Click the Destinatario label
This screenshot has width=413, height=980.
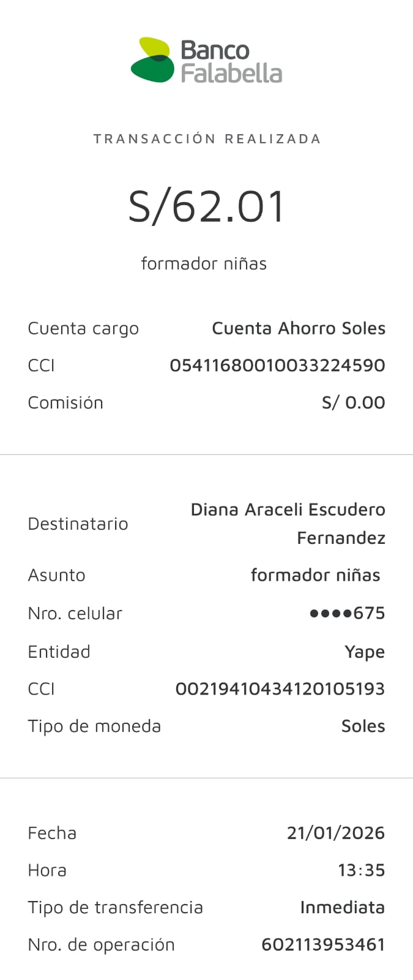(x=78, y=524)
